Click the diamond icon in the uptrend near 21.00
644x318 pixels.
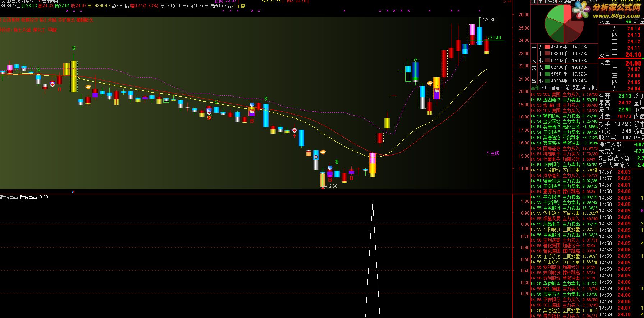(430, 83)
